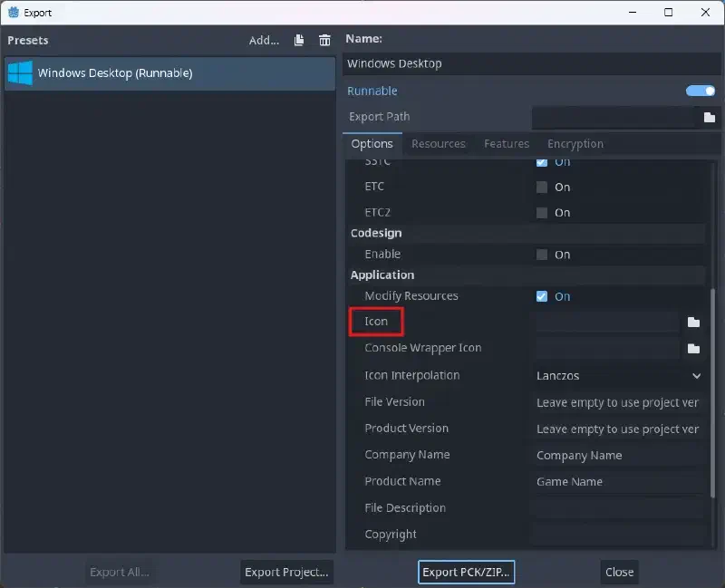Click the File Description input field
This screenshot has width=725, height=588.
pyautogui.click(x=618, y=508)
